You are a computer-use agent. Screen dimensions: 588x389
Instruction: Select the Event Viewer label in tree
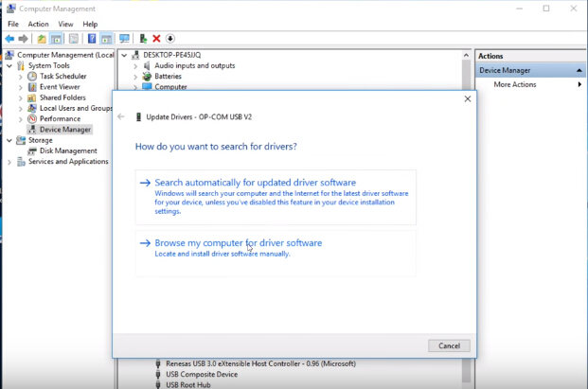tap(60, 87)
